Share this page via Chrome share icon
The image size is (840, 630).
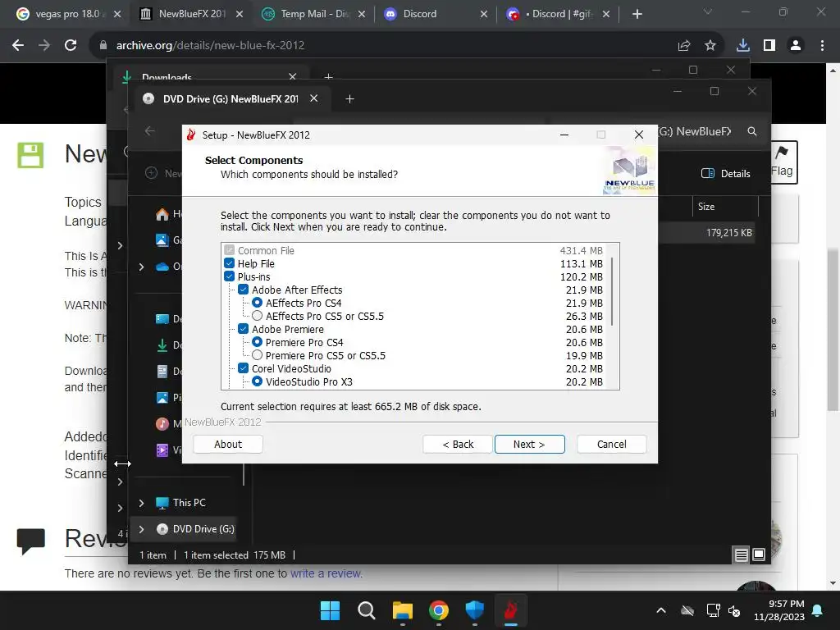684,46
